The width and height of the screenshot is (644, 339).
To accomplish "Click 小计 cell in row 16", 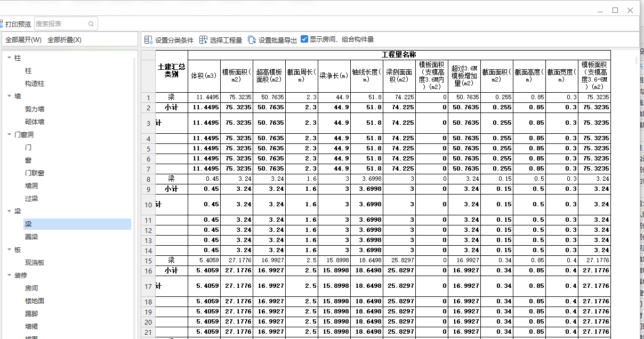I will (171, 271).
